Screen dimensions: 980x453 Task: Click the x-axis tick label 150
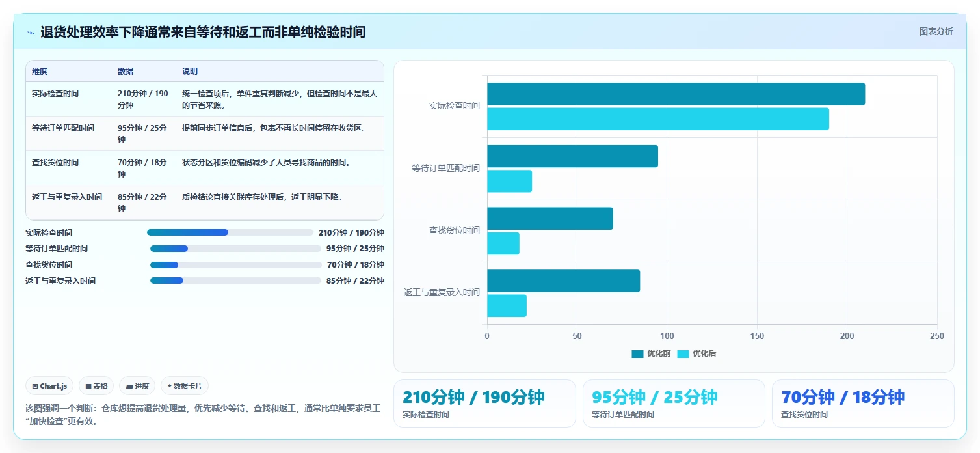757,336
